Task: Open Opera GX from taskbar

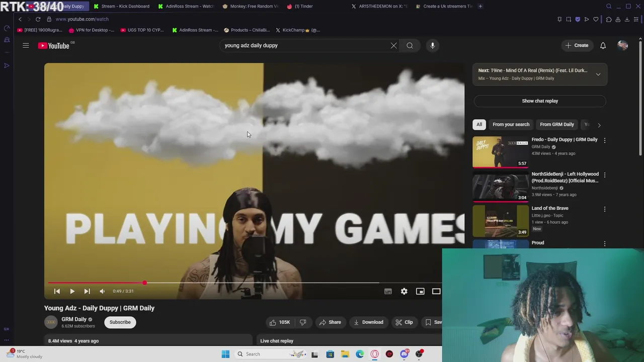Action: 374,354
